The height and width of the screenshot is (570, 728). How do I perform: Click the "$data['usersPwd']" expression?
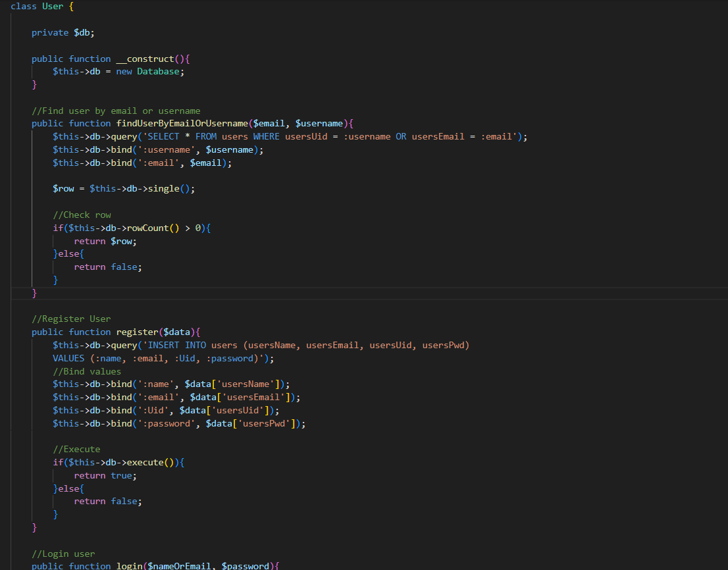tap(251, 424)
